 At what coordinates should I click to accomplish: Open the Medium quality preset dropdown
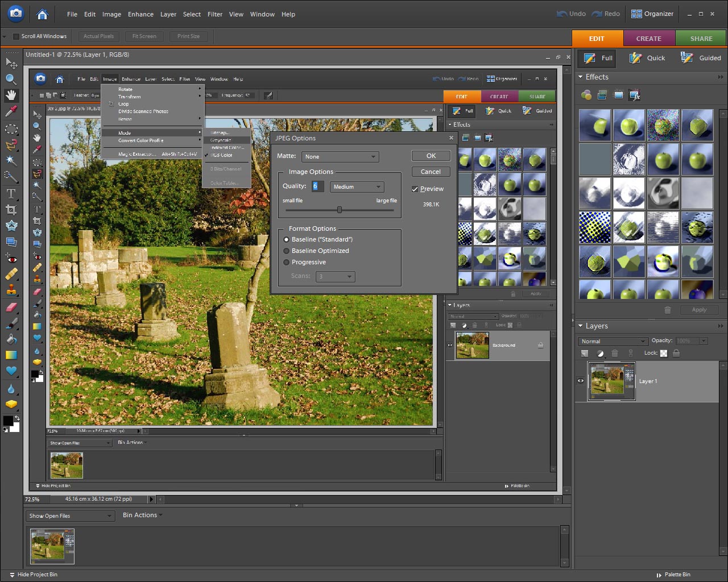(357, 186)
